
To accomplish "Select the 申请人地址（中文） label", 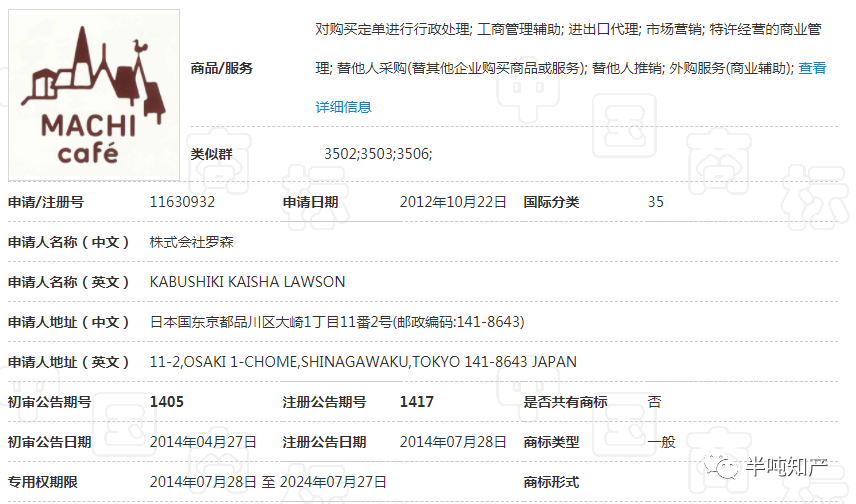I will (x=68, y=322).
